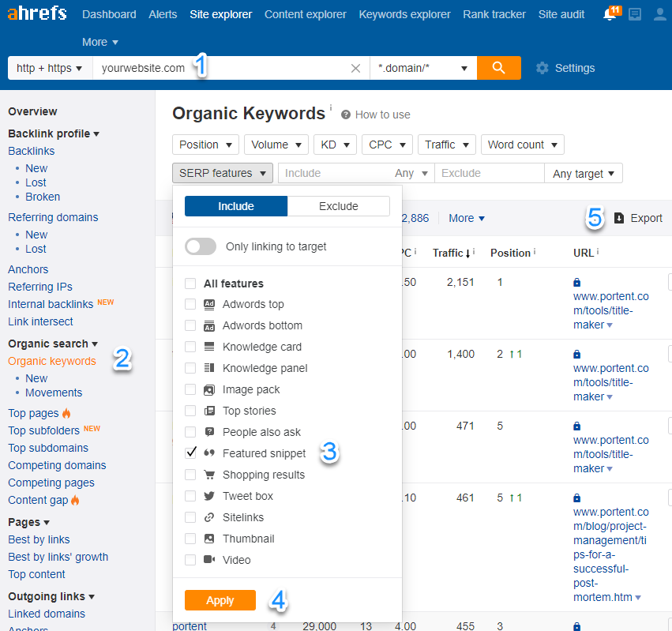Click the Sitelinks chain icon
The width and height of the screenshot is (672, 631).
[209, 517]
